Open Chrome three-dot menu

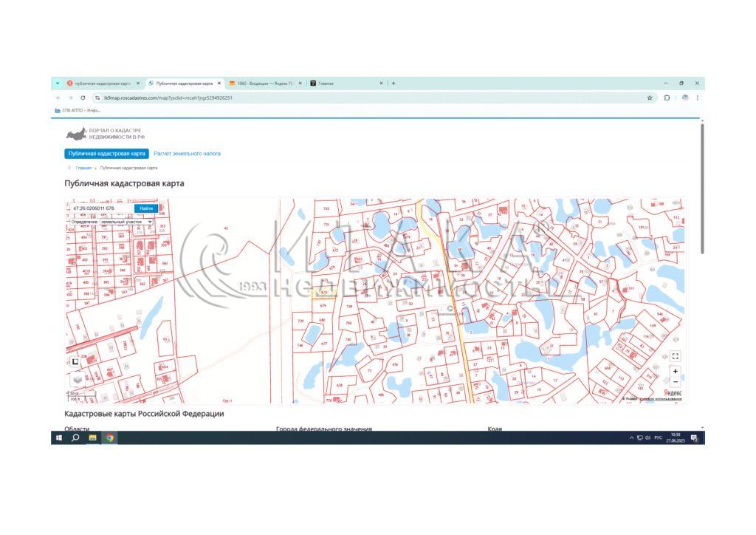point(697,98)
